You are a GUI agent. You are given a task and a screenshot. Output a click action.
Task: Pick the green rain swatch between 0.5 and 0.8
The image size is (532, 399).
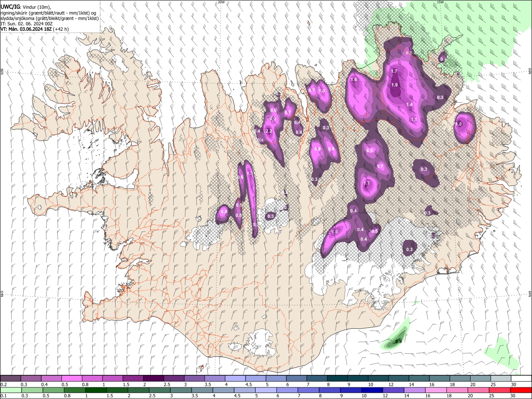coord(53,390)
